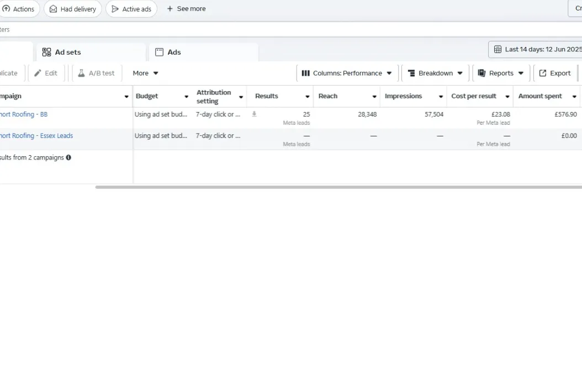Open the Reports dropdown

[501, 73]
